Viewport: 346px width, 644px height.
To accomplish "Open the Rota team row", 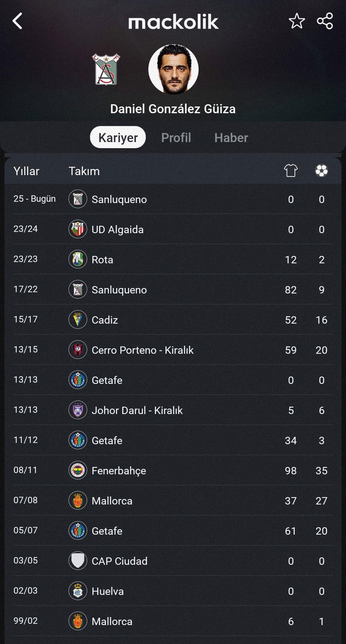I will tap(173, 259).
